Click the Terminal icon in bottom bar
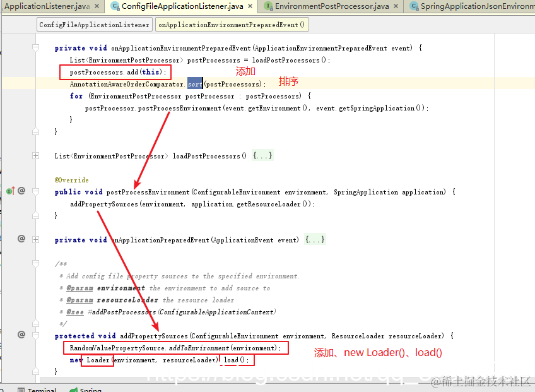This screenshot has height=392, width=535. 21,389
